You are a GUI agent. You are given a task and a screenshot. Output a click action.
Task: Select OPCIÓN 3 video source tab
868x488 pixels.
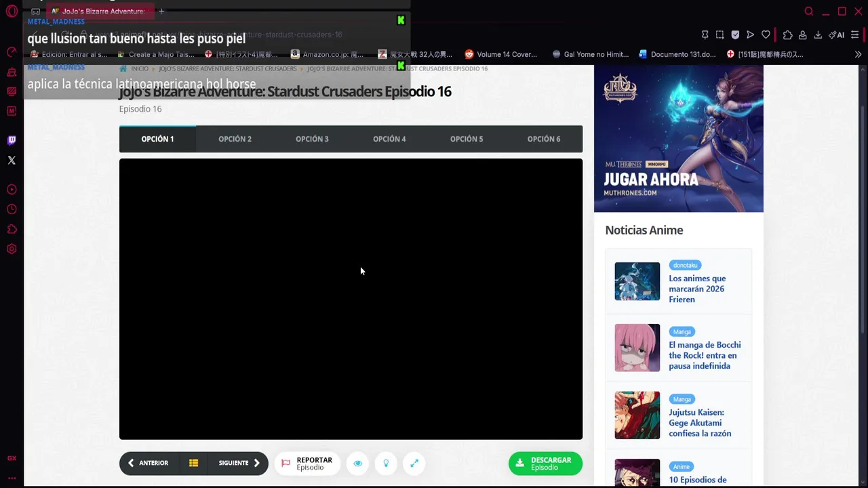312,139
